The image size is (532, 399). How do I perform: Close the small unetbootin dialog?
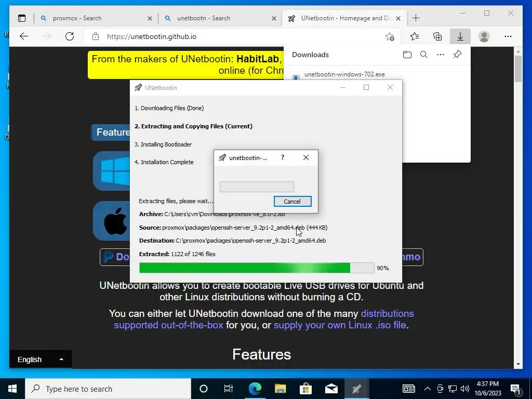[305, 158]
